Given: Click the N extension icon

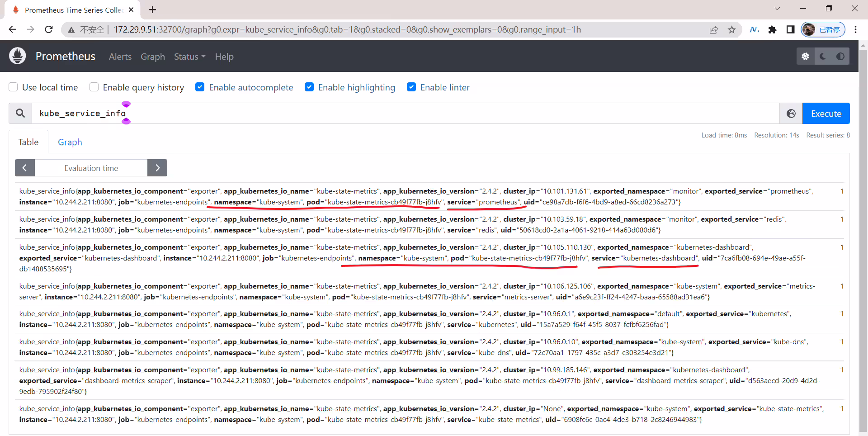Looking at the screenshot, I should (754, 30).
